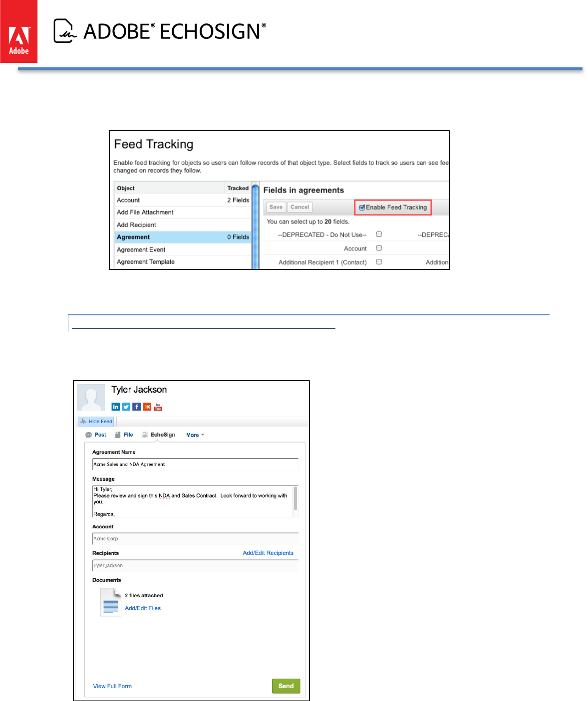Click the 2 Fields count for Account

[238, 200]
